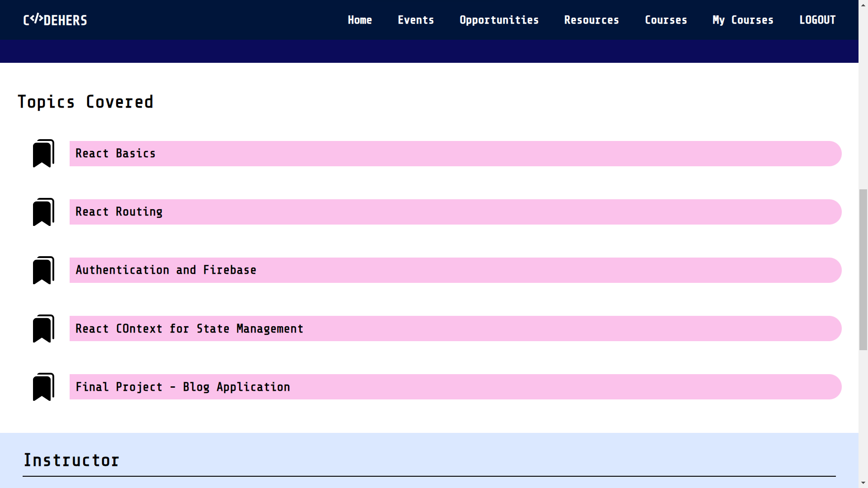Select the React Basics topic bar
Screen dimensions: 868x488
(x=455, y=154)
